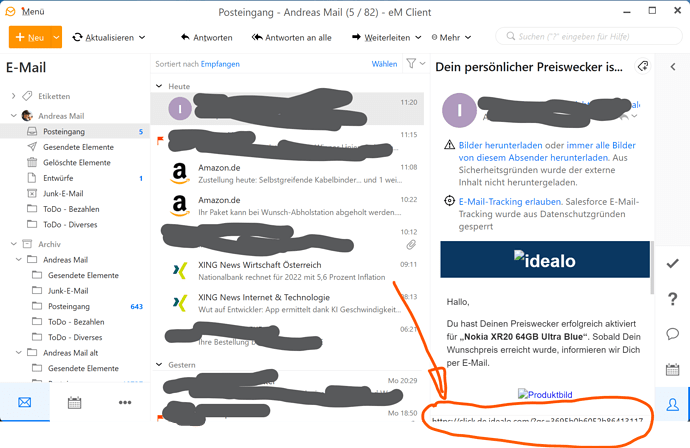Click the red flag on the 11:15 message
Image resolution: width=690 pixels, height=448 pixels.
tap(160, 141)
